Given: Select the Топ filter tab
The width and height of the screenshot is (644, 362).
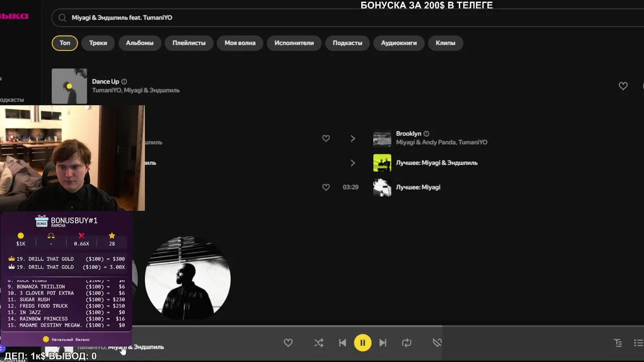Looking at the screenshot, I should pyautogui.click(x=65, y=43).
